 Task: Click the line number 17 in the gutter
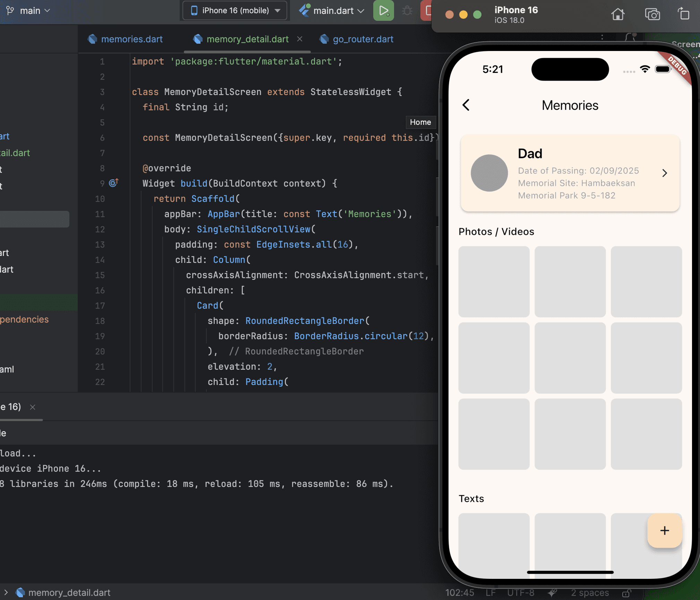click(x=100, y=306)
